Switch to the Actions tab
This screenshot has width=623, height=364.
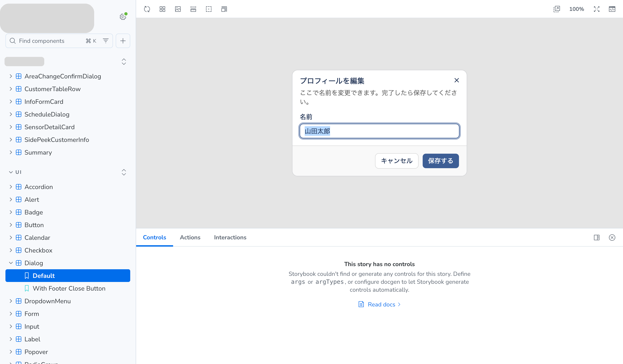190,237
